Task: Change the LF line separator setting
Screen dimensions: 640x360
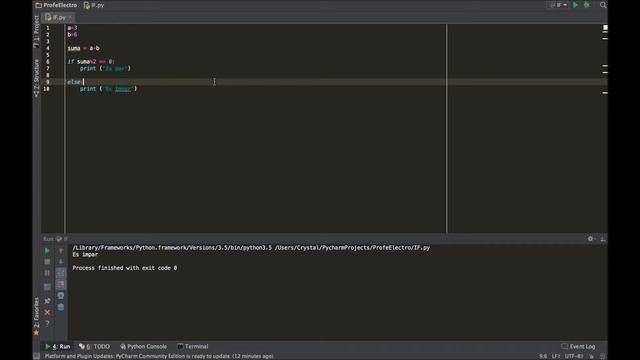Action: pyautogui.click(x=556, y=356)
